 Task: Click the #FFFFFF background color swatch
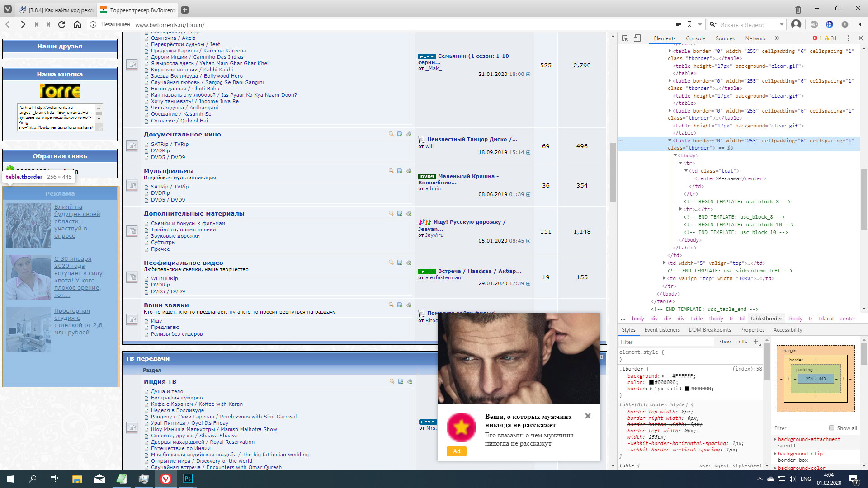pyautogui.click(x=669, y=376)
